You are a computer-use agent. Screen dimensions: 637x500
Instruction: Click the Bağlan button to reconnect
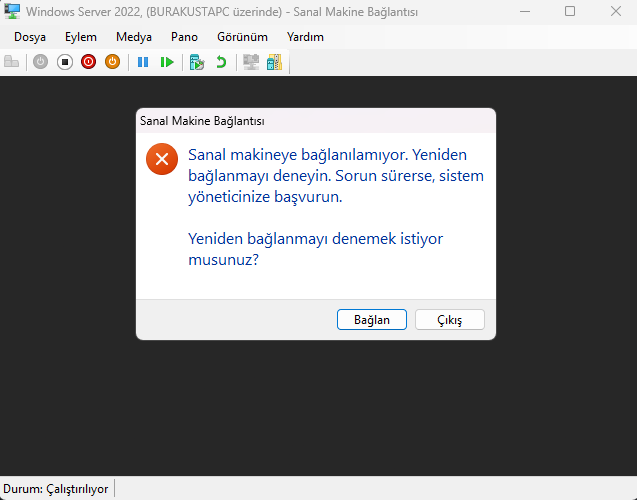372,320
